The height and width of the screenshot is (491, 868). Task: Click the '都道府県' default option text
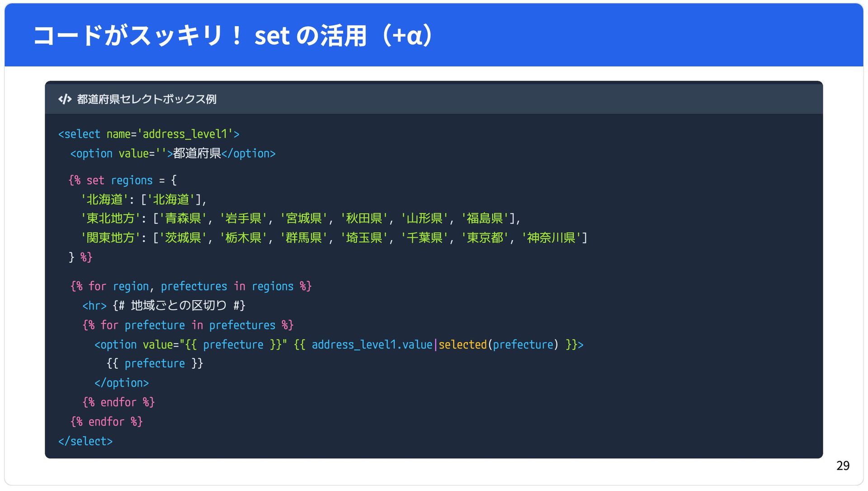click(197, 154)
